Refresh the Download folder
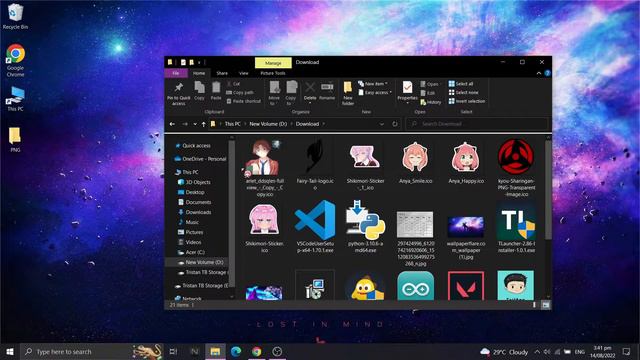This screenshot has width=640, height=360. coord(395,124)
